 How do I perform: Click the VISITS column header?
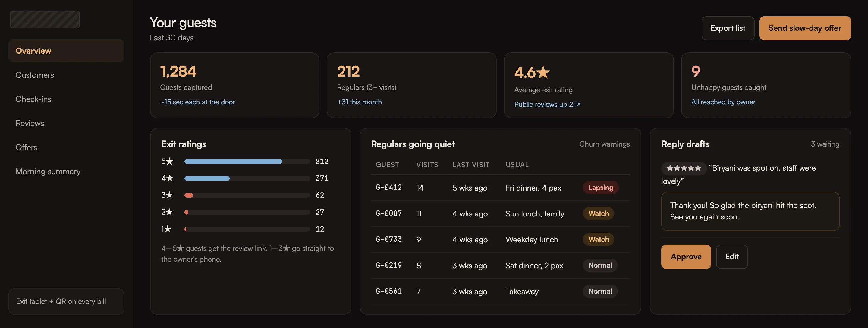pos(427,165)
